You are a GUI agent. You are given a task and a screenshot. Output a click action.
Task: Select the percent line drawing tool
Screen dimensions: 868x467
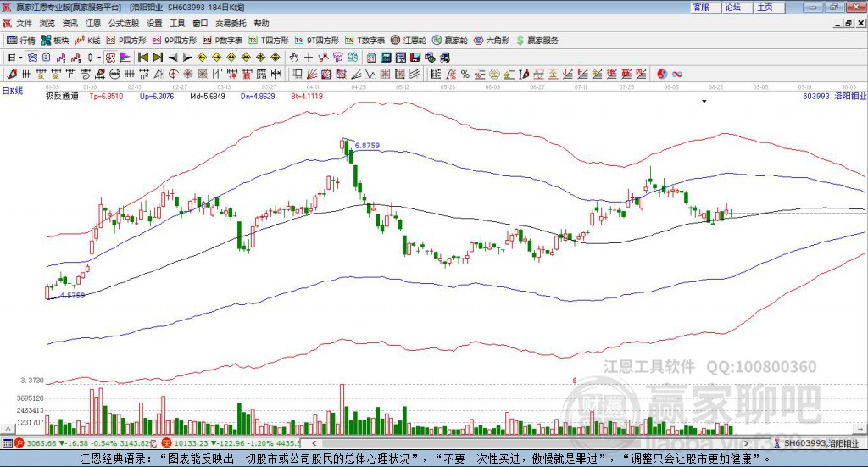click(x=465, y=74)
